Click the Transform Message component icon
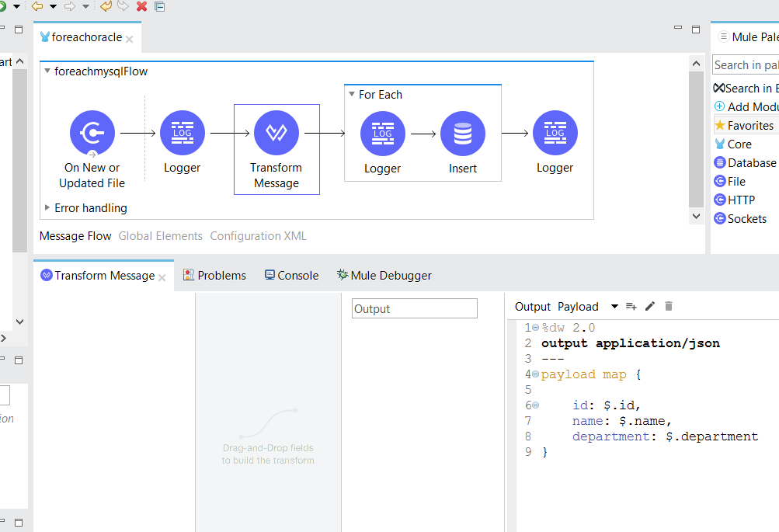This screenshot has height=532, width=779. pos(276,133)
